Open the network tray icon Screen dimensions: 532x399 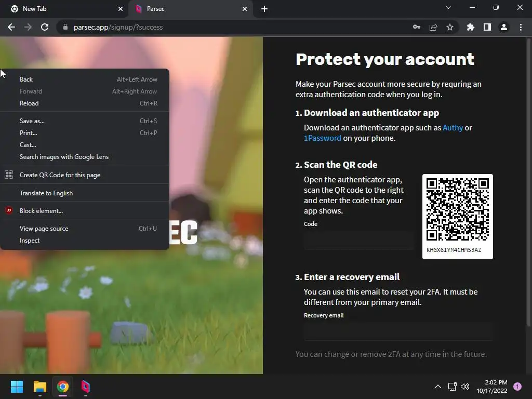coord(452,387)
